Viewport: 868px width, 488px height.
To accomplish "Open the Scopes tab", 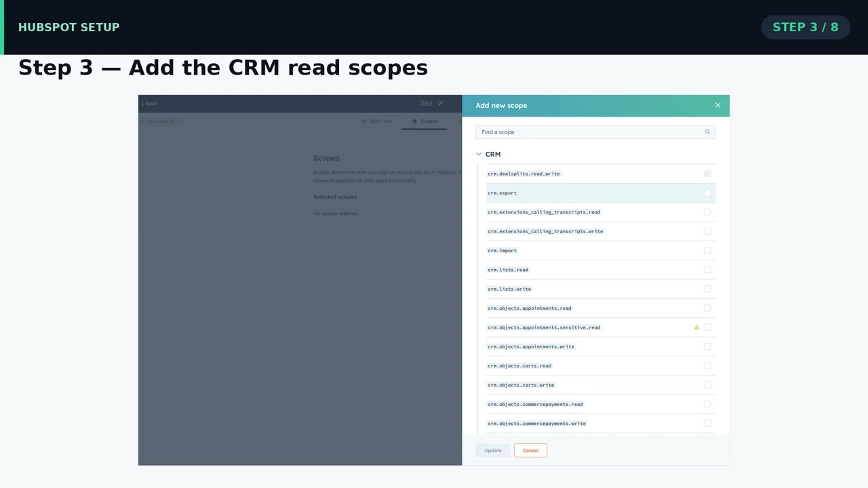I will pos(425,121).
